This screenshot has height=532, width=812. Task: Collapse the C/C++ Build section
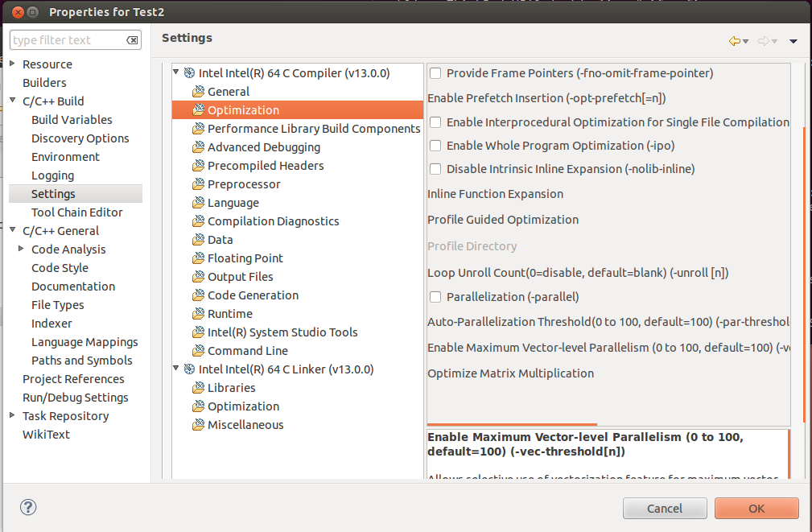pos(12,100)
